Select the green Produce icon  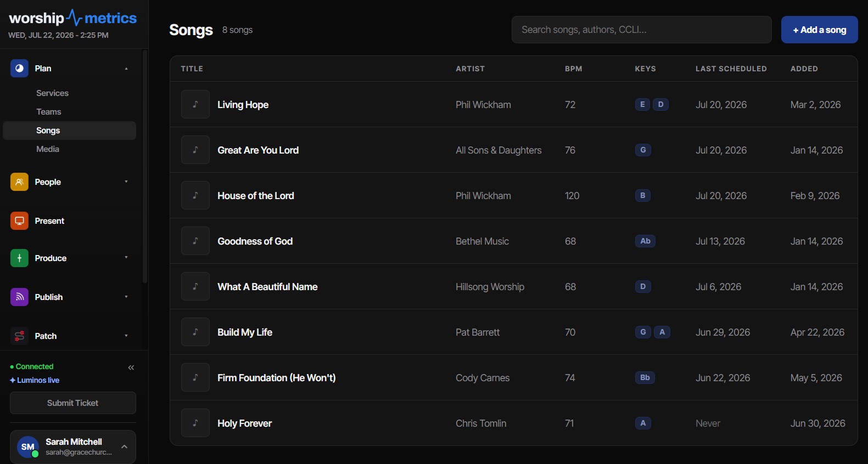19,258
